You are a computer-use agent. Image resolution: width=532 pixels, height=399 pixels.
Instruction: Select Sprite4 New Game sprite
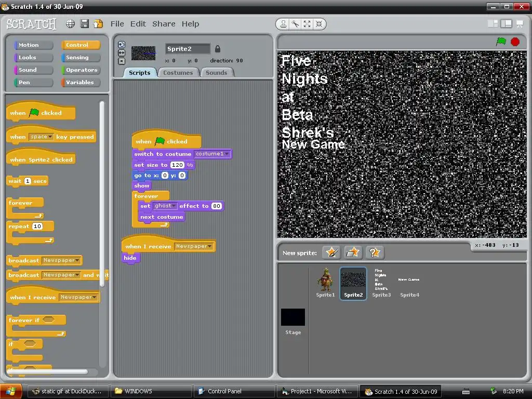[409, 283]
